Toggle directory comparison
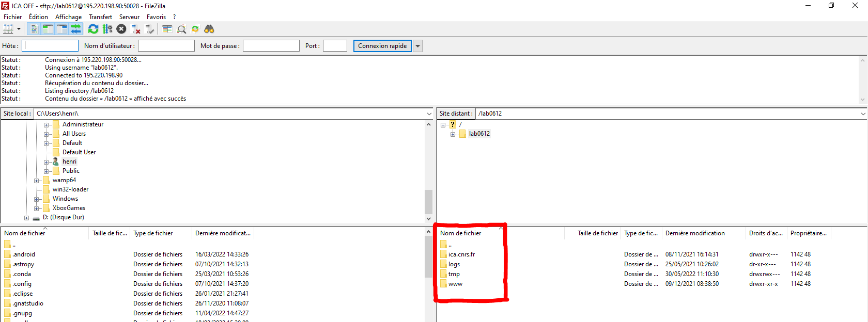The image size is (868, 322). coord(181,29)
